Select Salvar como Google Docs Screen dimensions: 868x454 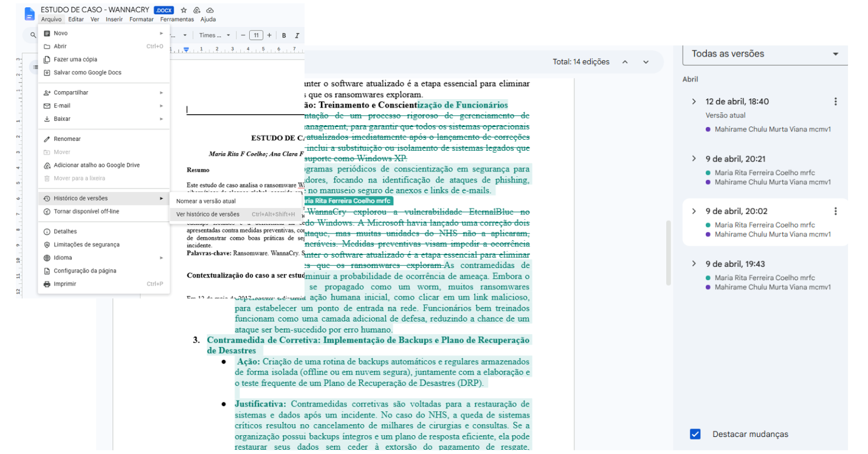[104, 72]
